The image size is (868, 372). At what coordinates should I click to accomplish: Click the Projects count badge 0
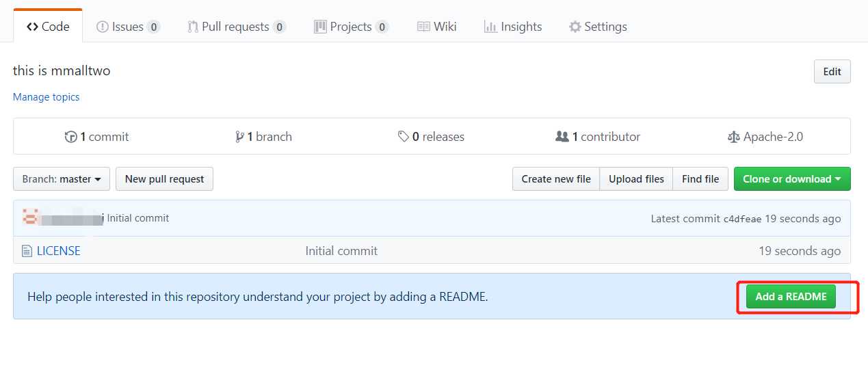[382, 27]
